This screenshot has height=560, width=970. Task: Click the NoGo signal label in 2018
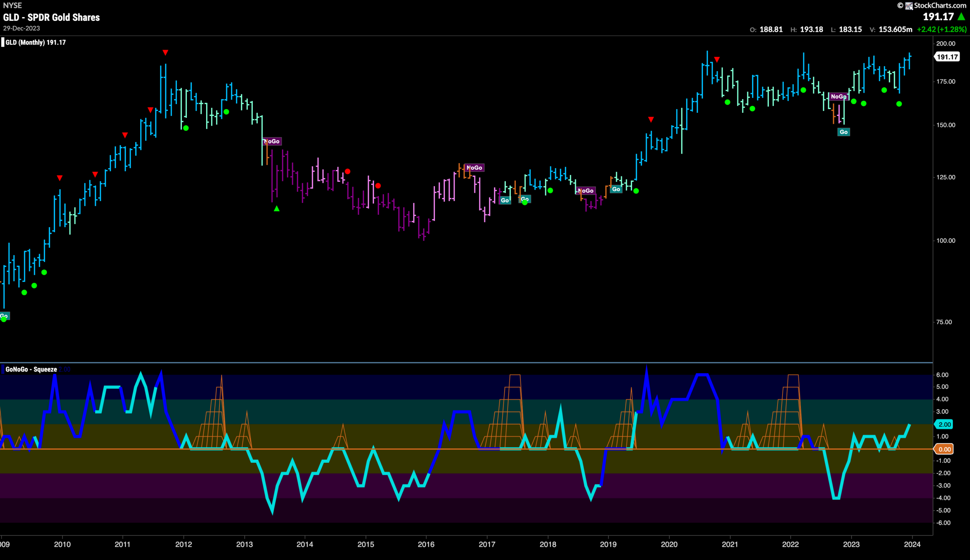(x=586, y=191)
